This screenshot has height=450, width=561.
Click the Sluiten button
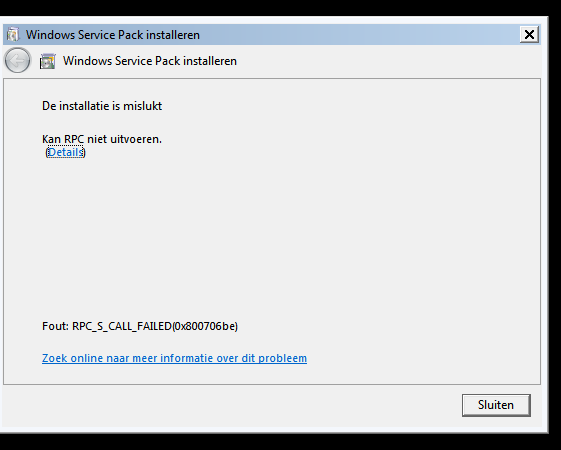point(496,405)
